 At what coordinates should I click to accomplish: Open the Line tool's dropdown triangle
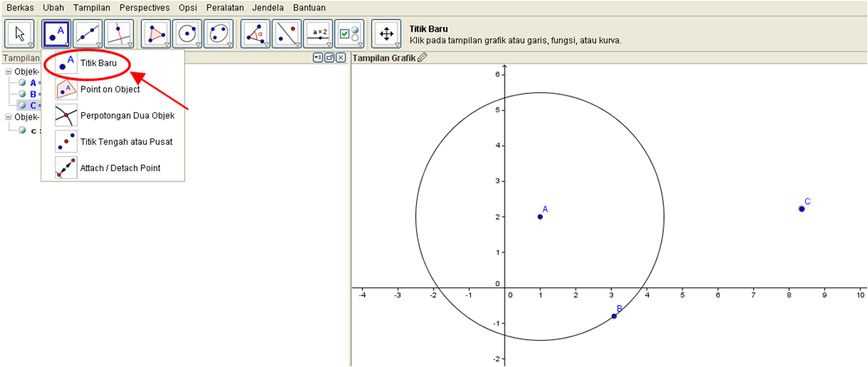(99, 45)
